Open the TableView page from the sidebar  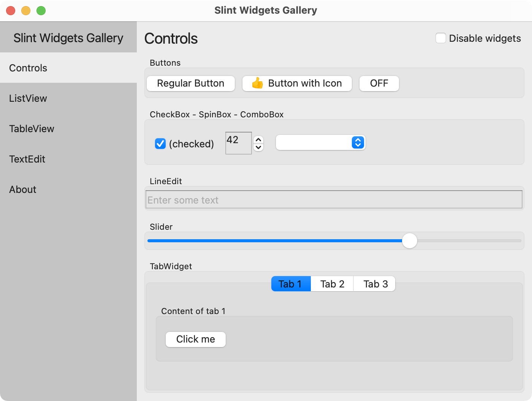coord(32,129)
